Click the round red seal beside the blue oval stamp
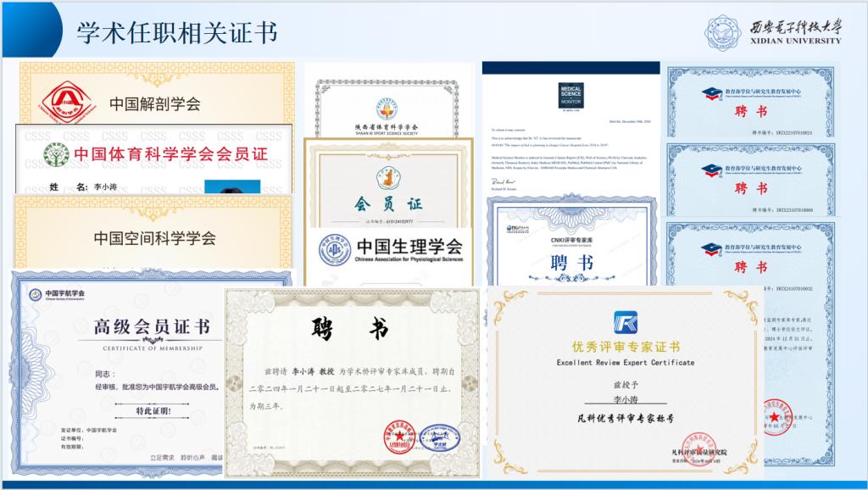868x490 pixels. [400, 437]
